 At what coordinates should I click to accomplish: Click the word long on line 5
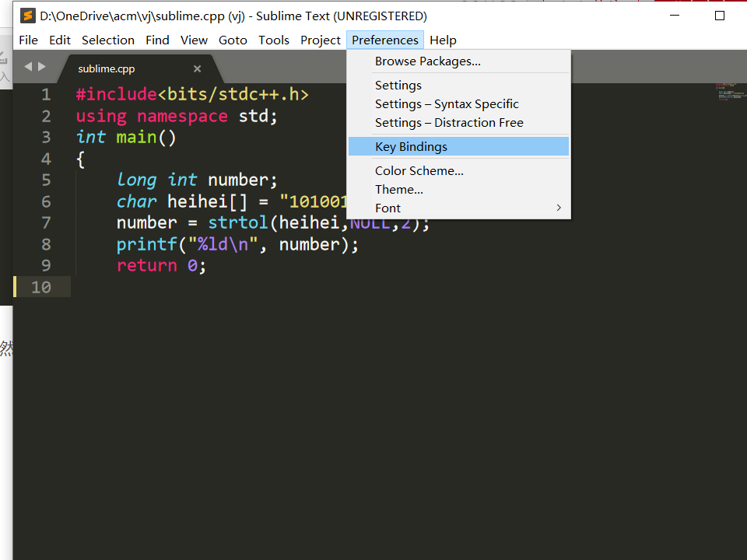[137, 180]
